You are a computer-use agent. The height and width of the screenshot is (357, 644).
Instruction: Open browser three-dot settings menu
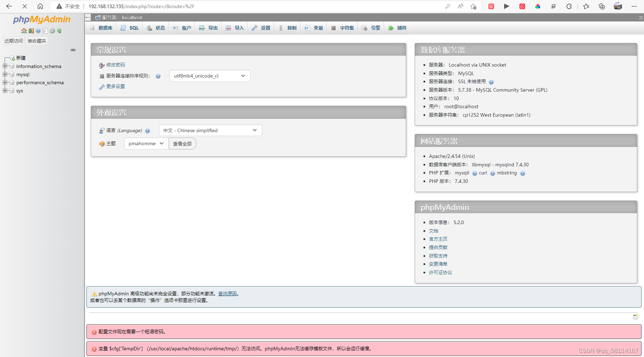point(634,6)
